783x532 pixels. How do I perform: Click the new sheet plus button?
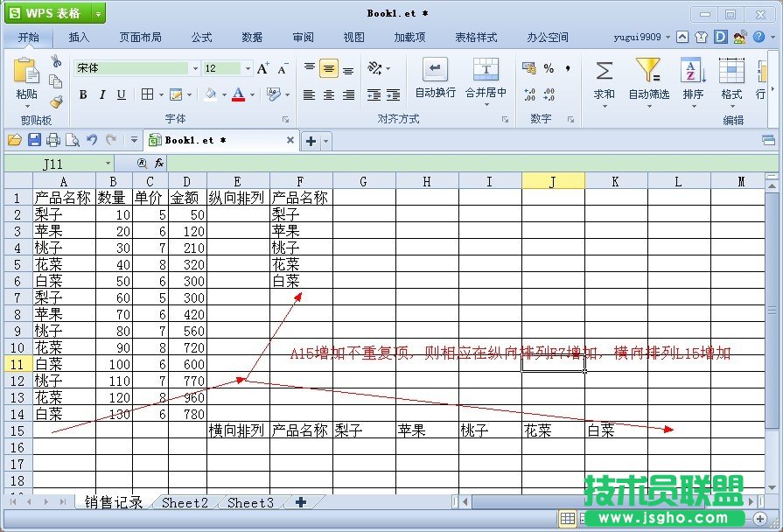(x=302, y=503)
